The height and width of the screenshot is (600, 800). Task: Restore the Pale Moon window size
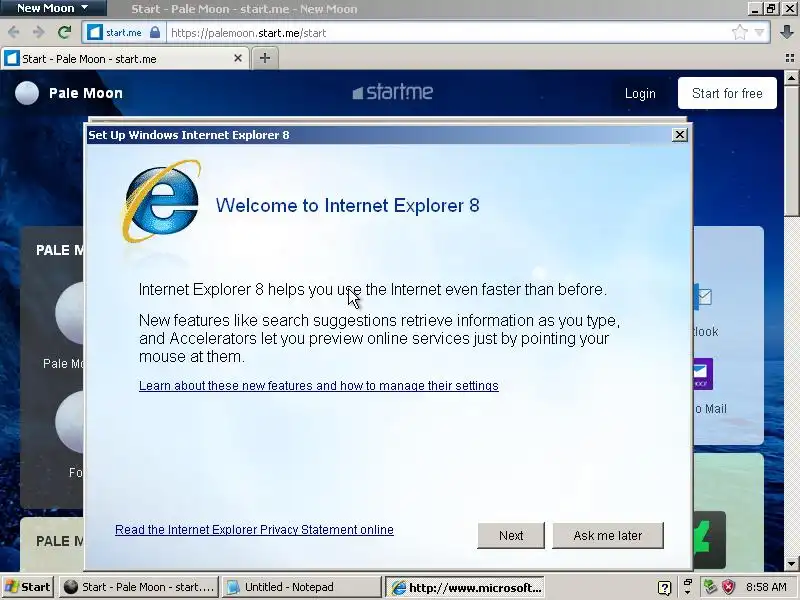770,8
